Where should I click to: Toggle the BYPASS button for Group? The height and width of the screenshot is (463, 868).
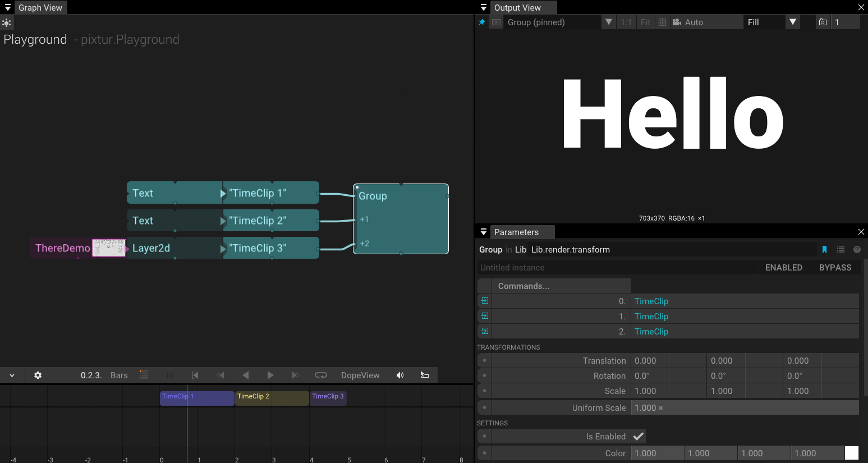point(835,268)
